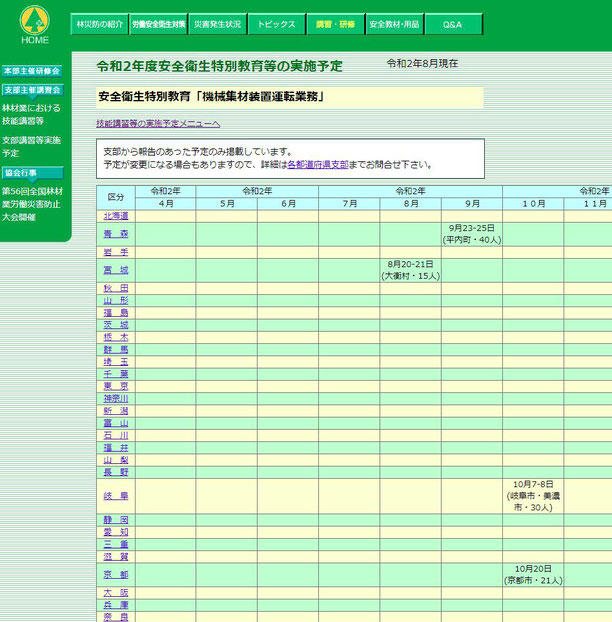The height and width of the screenshot is (622, 612).
Task: Click the 8月 column header
Action: click(411, 203)
